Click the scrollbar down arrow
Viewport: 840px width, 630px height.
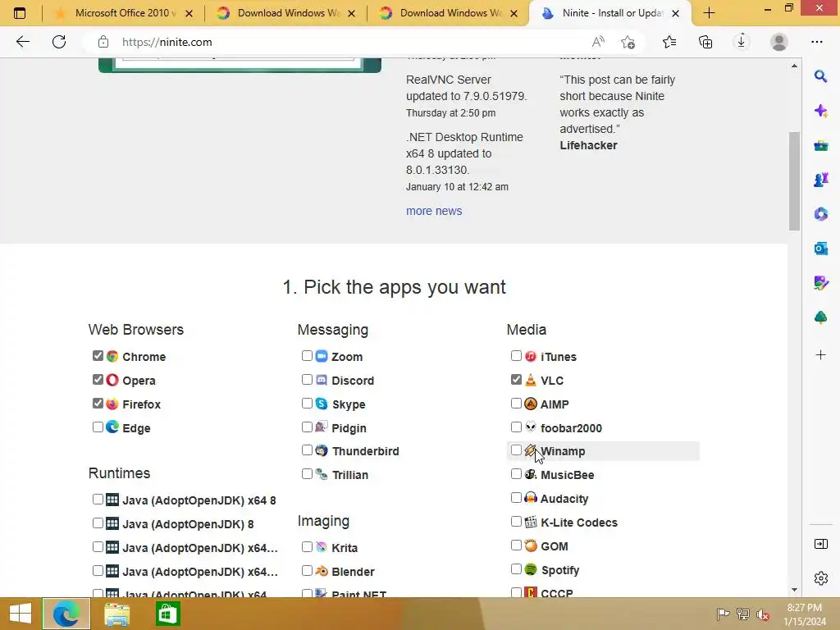(x=794, y=589)
